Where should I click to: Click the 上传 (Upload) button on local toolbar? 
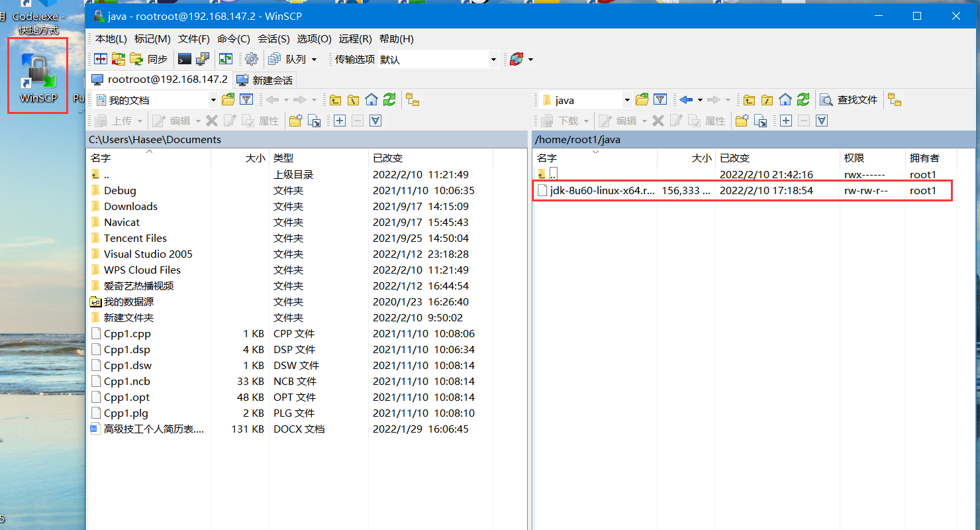pos(119,121)
